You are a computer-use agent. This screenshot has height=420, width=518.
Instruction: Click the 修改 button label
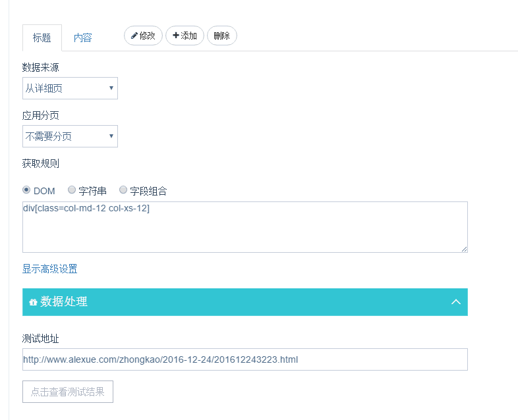click(x=148, y=36)
